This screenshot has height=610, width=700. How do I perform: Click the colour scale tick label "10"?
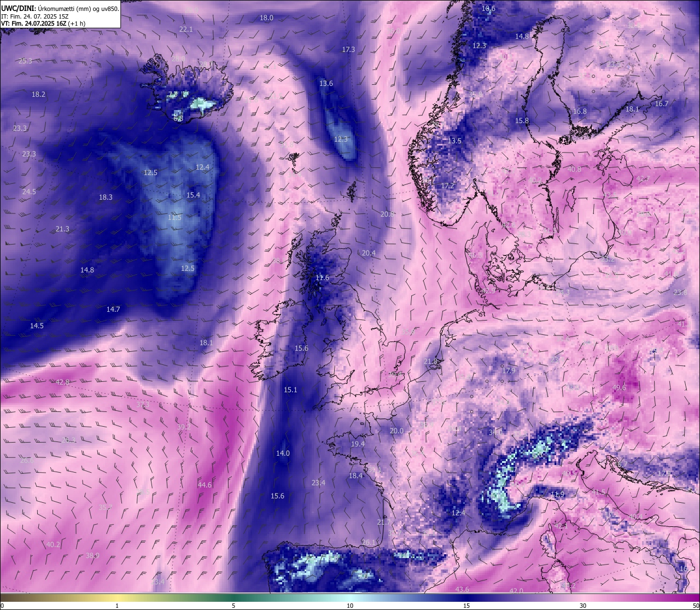pos(350,606)
